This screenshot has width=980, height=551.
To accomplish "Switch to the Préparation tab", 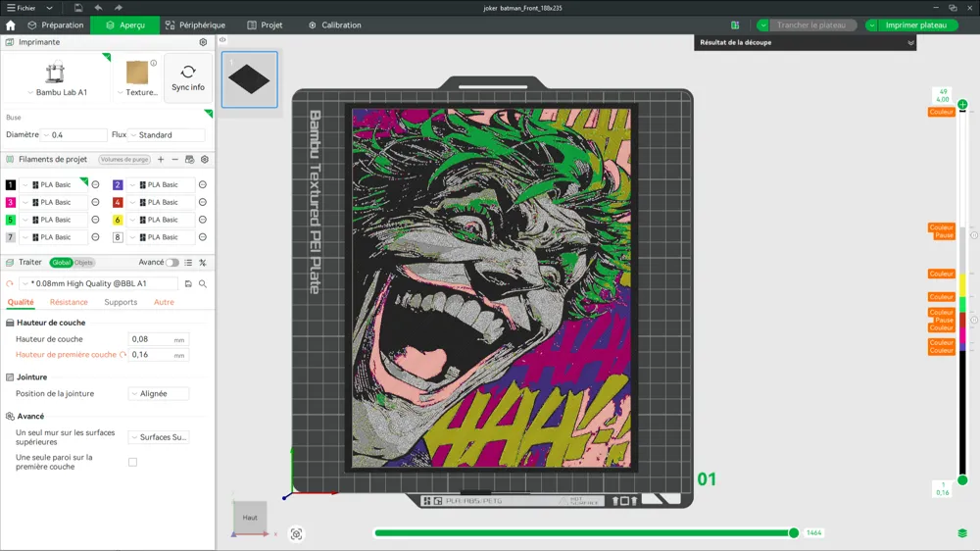I will tap(56, 25).
